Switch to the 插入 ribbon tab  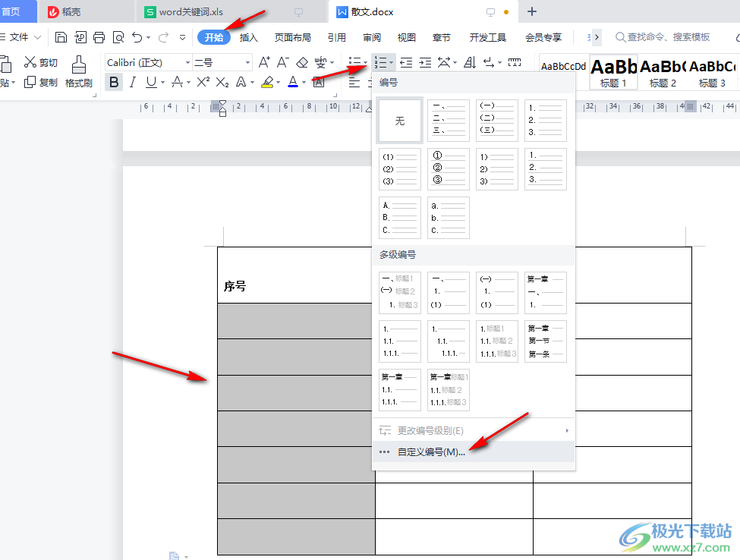(249, 36)
